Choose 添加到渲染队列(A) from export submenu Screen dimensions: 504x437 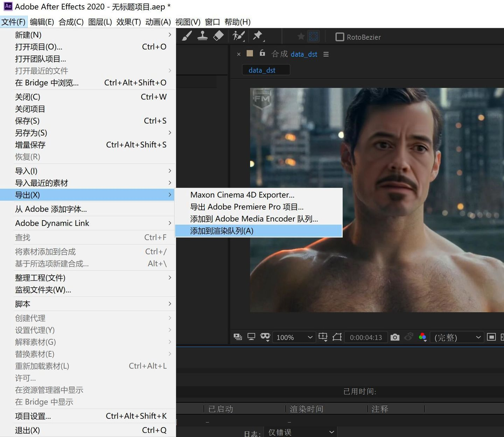pyautogui.click(x=259, y=231)
